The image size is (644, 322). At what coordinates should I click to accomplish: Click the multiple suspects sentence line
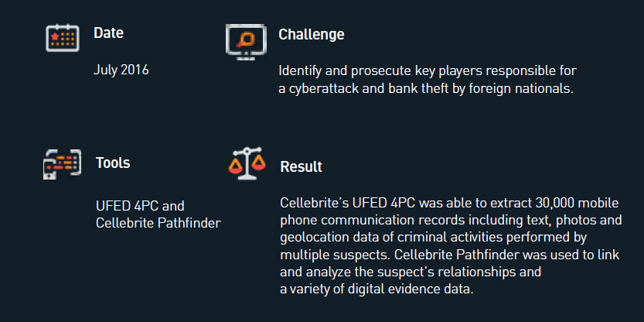coord(450,255)
